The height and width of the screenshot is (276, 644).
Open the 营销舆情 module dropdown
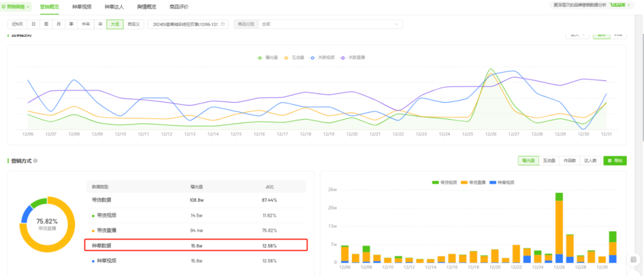16,7
